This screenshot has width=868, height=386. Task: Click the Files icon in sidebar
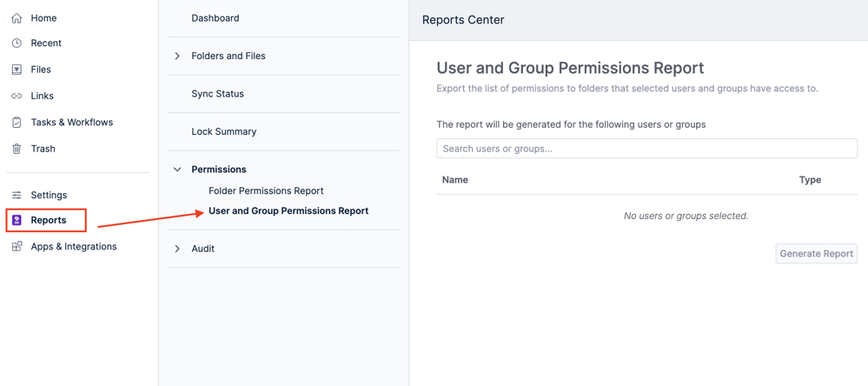click(x=17, y=70)
